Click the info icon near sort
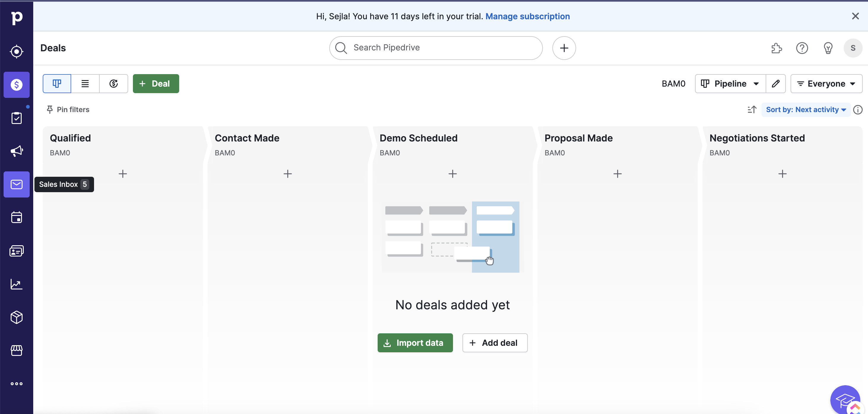Image resolution: width=868 pixels, height=414 pixels. pos(858,109)
